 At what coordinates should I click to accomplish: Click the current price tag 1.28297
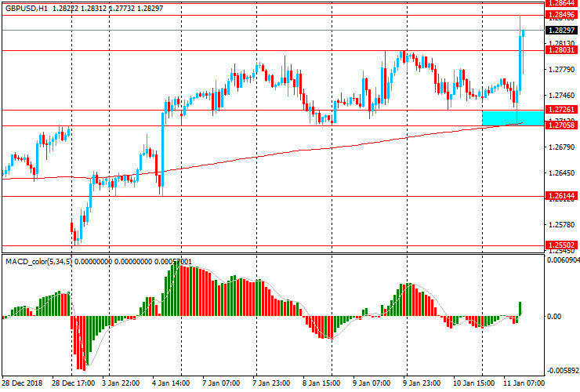tap(563, 30)
